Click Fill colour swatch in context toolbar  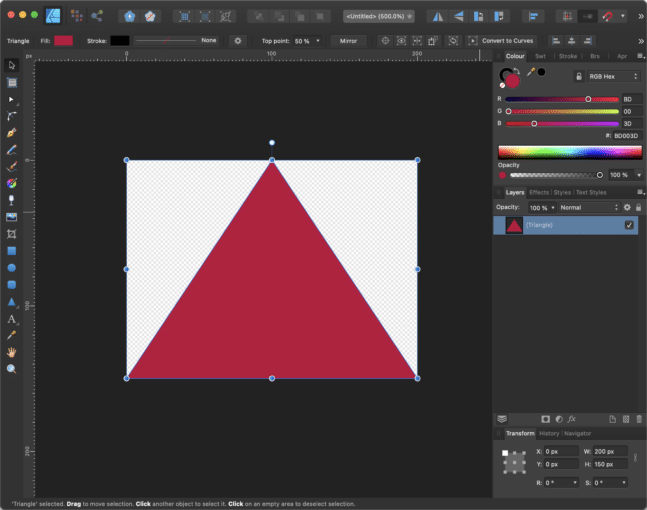(64, 40)
